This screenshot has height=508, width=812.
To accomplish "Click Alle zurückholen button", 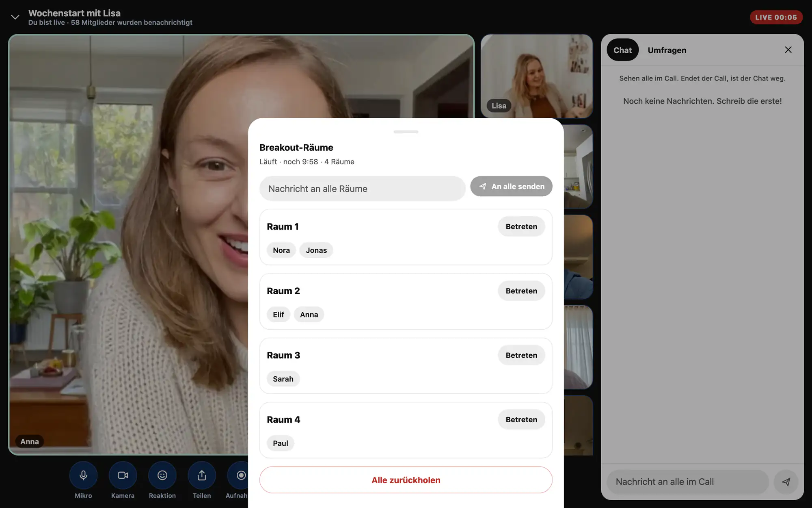I will pos(406,480).
